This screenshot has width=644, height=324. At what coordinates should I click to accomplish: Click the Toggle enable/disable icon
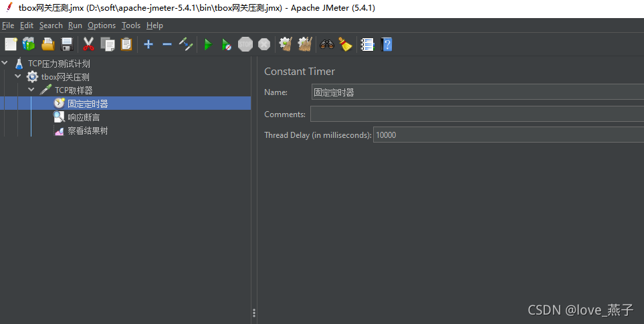(x=186, y=44)
